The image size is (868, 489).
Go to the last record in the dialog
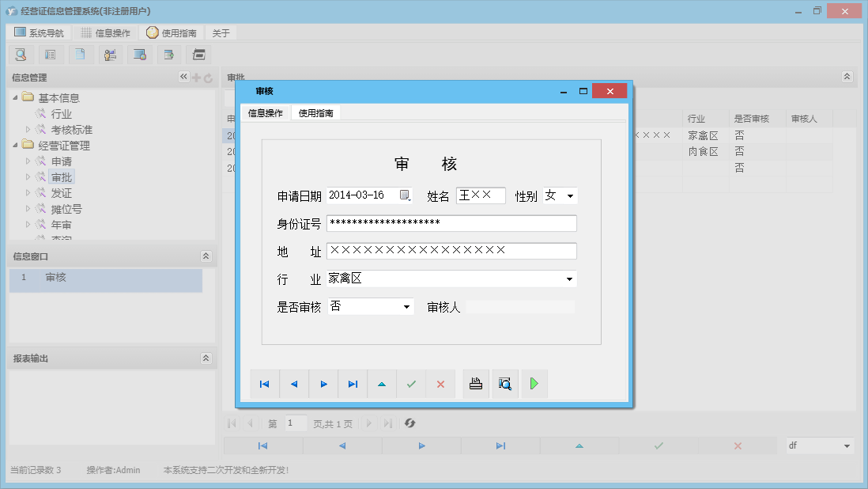click(x=352, y=384)
